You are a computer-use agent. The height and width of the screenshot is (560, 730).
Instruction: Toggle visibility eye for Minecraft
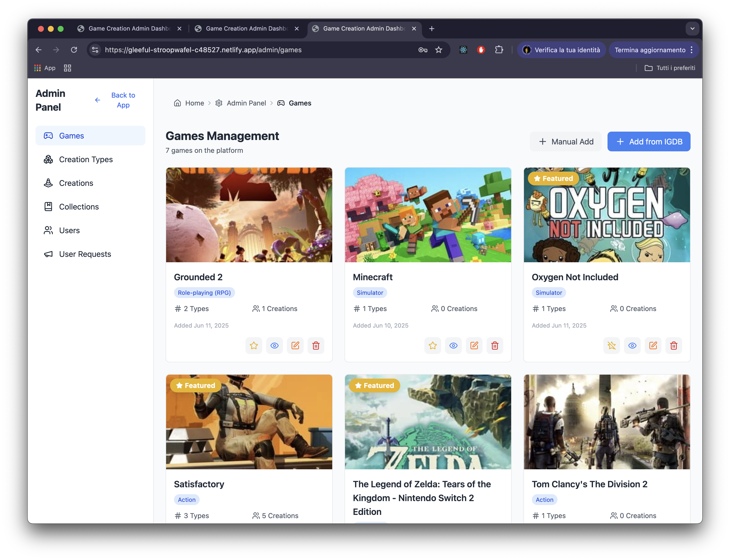pos(453,345)
